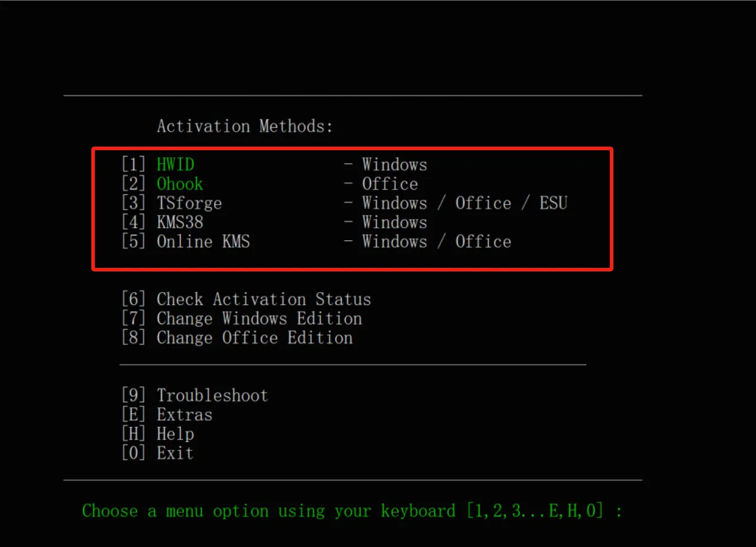The image size is (756, 547).
Task: Click the [E] key label
Action: (x=133, y=415)
